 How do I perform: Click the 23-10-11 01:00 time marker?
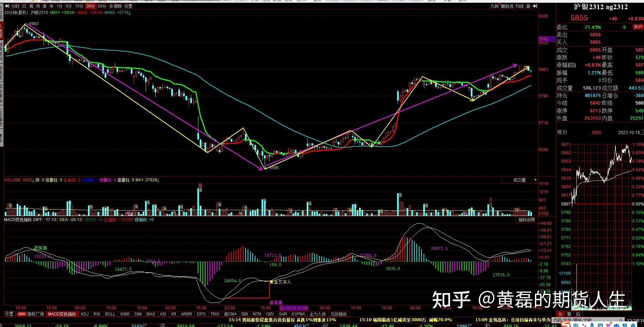click(x=293, y=308)
